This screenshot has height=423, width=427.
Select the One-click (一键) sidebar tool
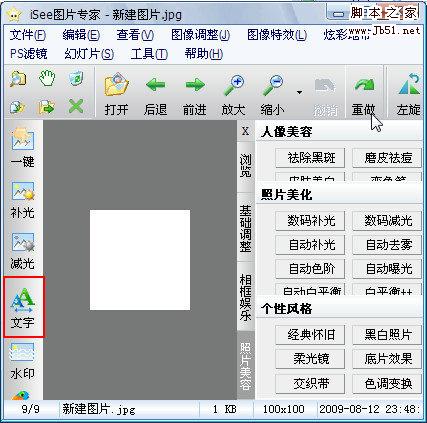point(23,147)
